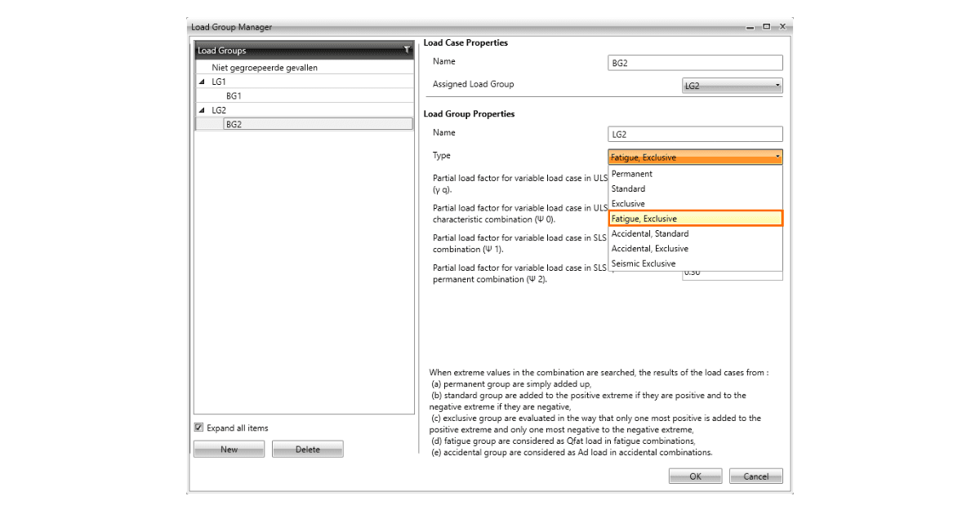Click the Load Group Name field LG2
Viewport: 980px width, 514px height.
click(x=696, y=134)
